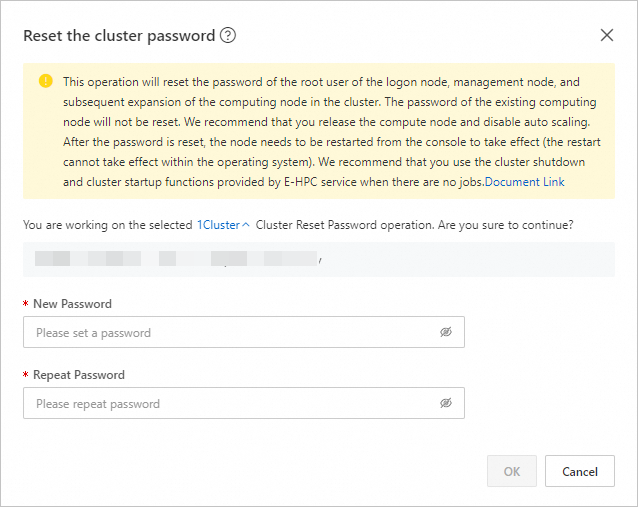Click the Repeat Password field label
This screenshot has width=638, height=507.
78,375
